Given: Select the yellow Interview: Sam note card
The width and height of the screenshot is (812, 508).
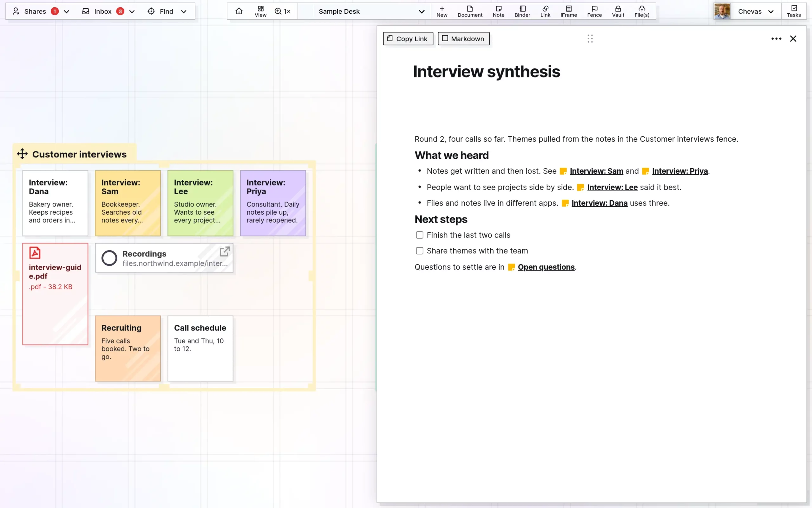Looking at the screenshot, I should pyautogui.click(x=128, y=203).
